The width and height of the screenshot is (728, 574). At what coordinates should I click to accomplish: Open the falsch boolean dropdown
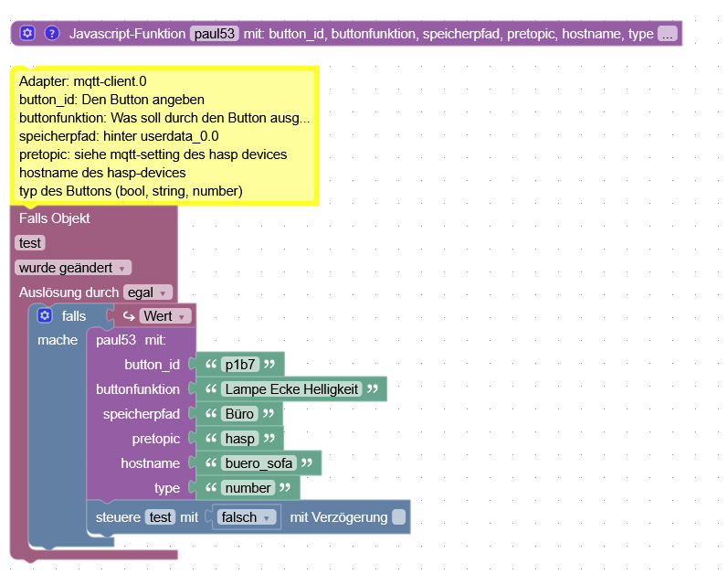click(246, 517)
